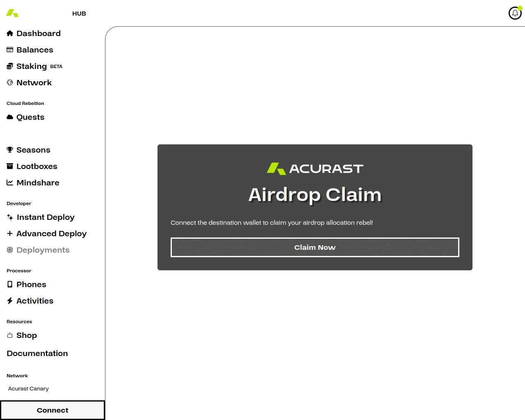This screenshot has height=420, width=525.
Task: Click the Cloud Rebellion section label
Action: coord(25,103)
